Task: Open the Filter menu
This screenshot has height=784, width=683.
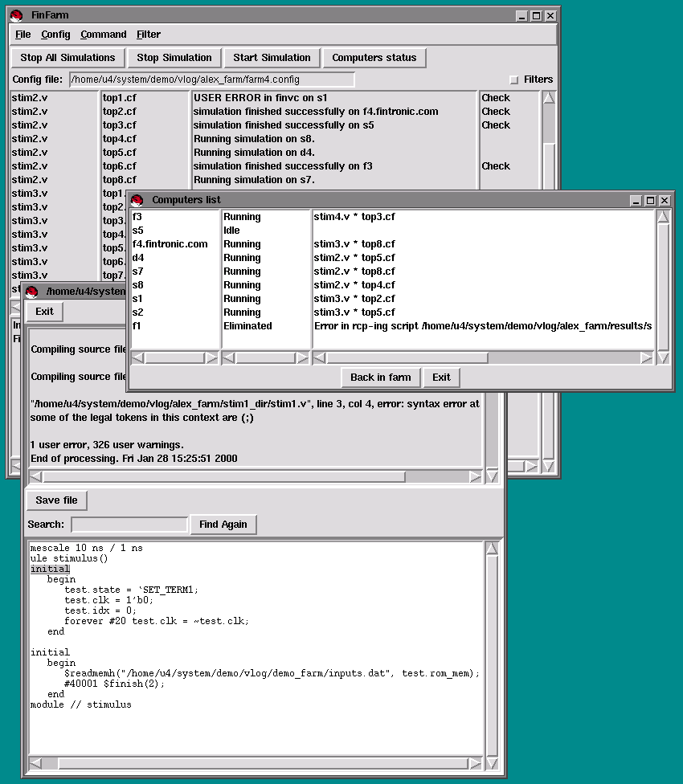Action: pos(149,35)
